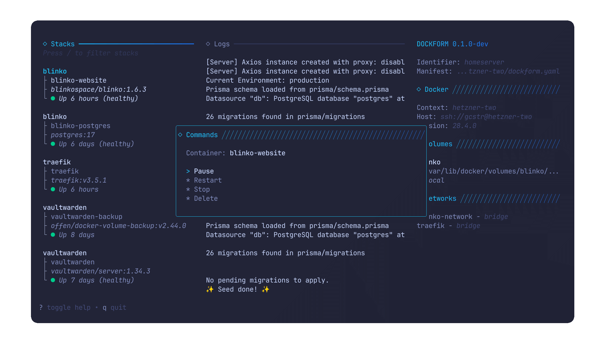Select the blinko-postgres container entry

click(80, 126)
